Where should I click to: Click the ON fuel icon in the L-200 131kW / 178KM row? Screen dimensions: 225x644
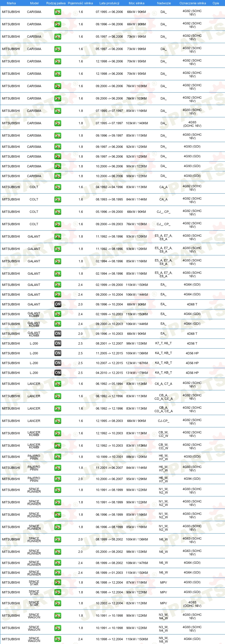click(x=58, y=373)
